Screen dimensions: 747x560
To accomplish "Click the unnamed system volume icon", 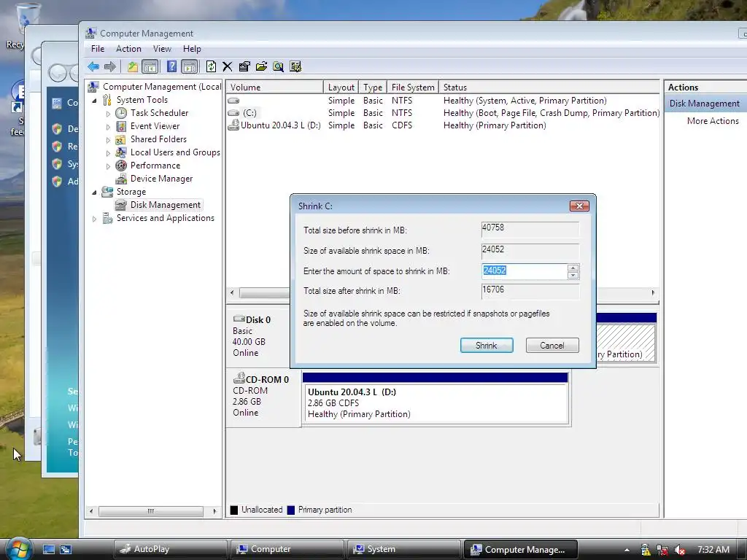I will (x=233, y=101).
